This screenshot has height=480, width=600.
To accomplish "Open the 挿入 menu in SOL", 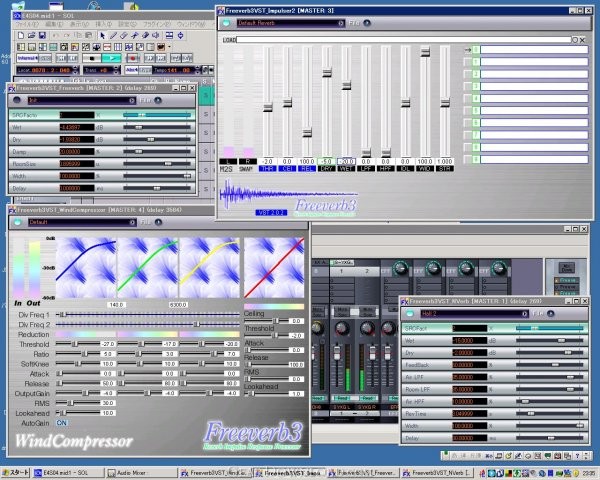I will tap(103, 24).
